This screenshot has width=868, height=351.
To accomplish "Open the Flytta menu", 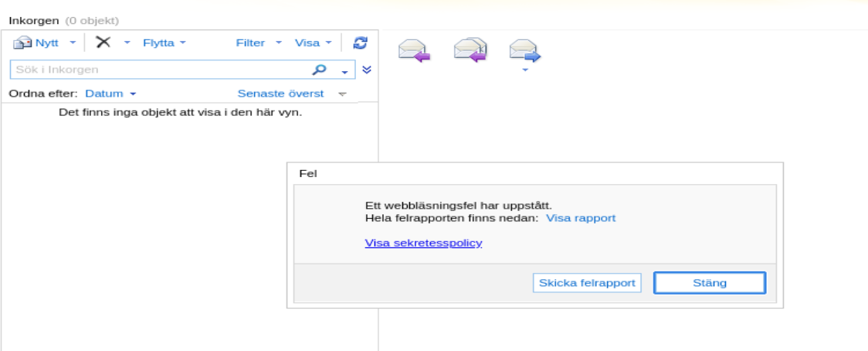I will [x=164, y=43].
